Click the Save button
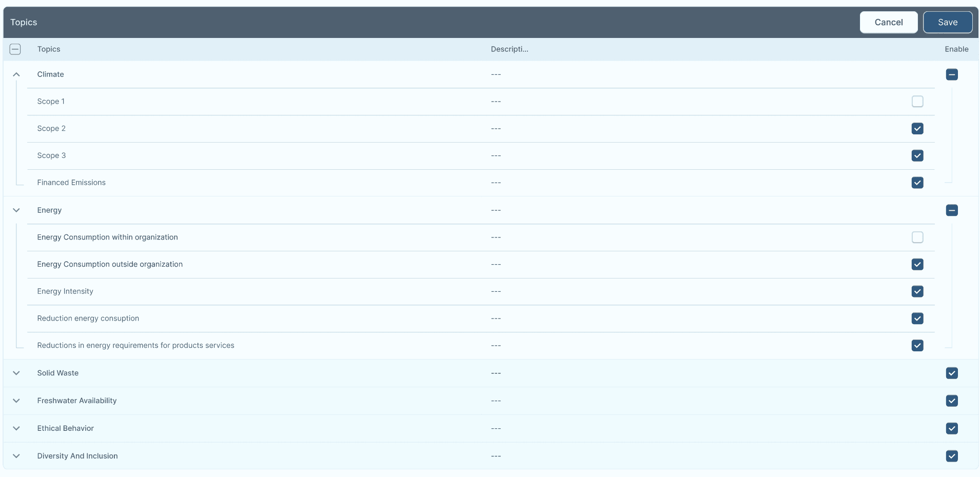The height and width of the screenshot is (477, 980). click(x=948, y=23)
